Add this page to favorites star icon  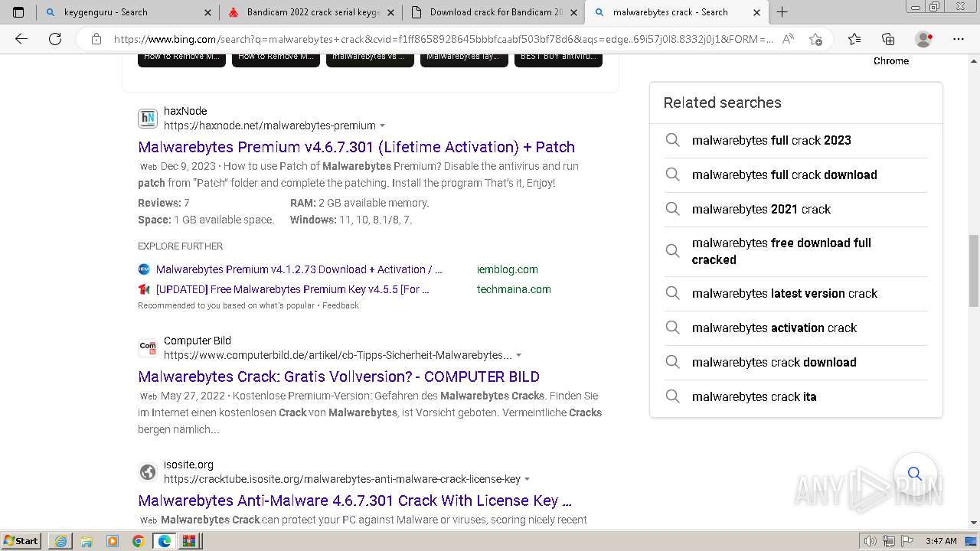pyautogui.click(x=815, y=39)
